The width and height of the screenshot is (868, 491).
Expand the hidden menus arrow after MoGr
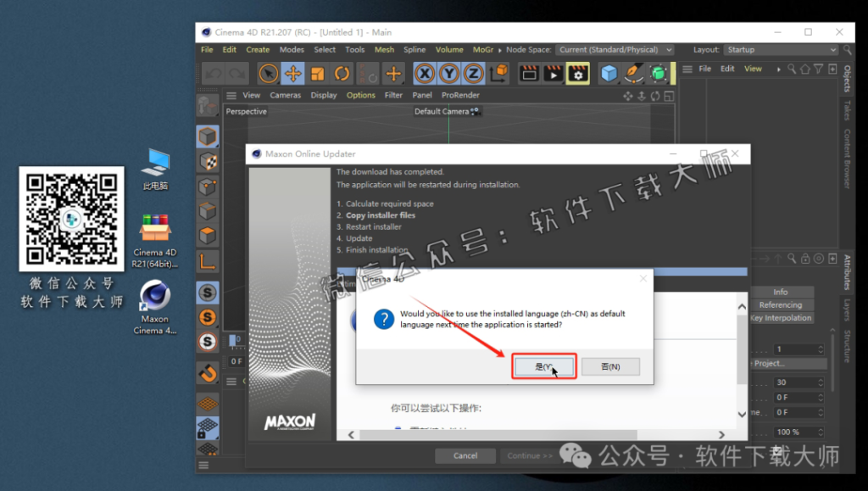point(499,50)
